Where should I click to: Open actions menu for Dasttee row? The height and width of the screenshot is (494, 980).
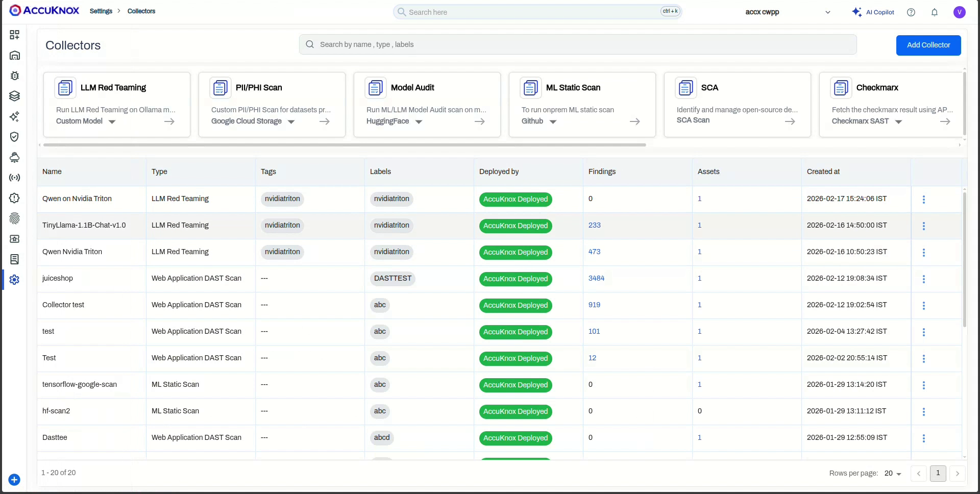(x=924, y=438)
